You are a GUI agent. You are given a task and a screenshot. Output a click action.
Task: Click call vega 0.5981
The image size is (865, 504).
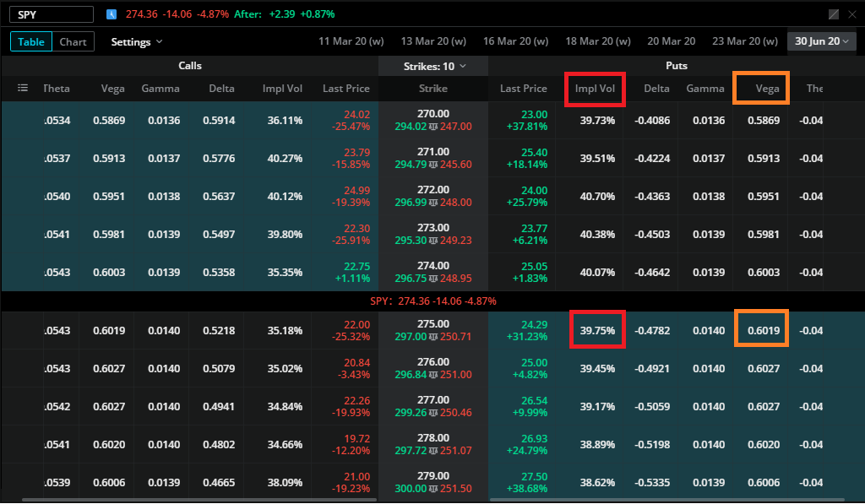point(109,235)
